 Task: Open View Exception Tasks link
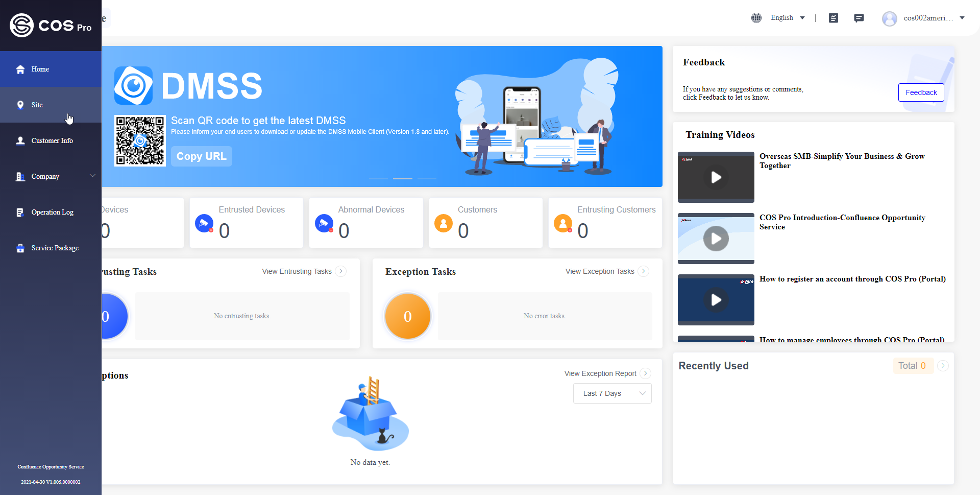pos(600,271)
